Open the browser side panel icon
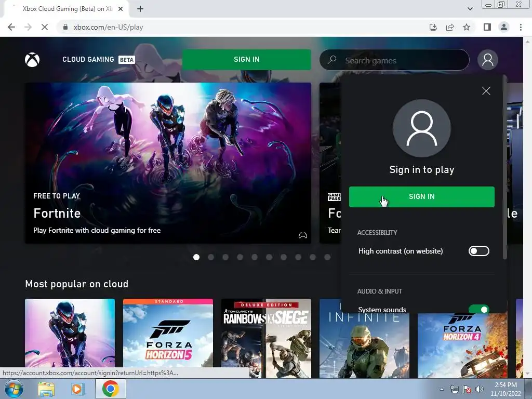Viewport: 532px width, 399px height. (487, 27)
